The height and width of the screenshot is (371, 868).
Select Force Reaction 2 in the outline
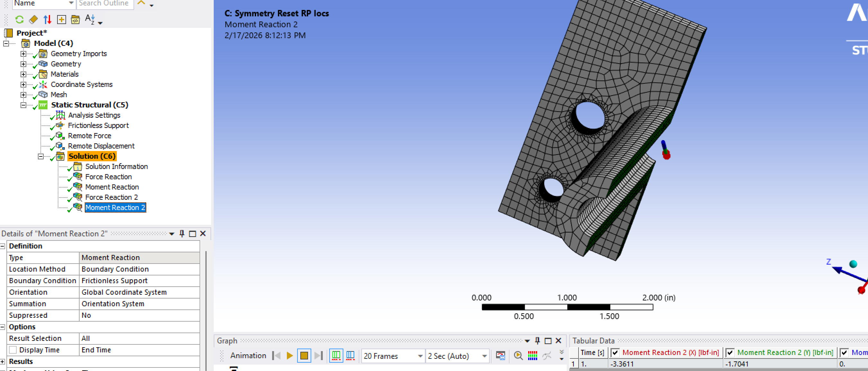pyautogui.click(x=111, y=197)
